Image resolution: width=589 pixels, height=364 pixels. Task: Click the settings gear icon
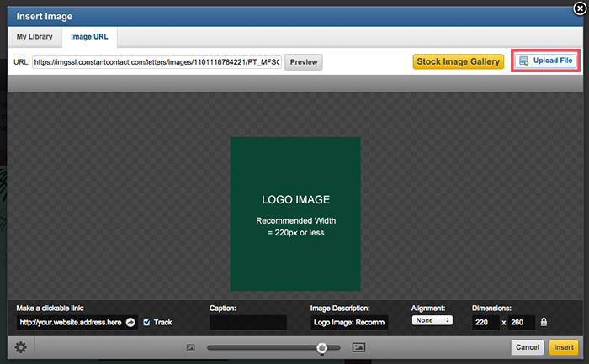pyautogui.click(x=20, y=347)
